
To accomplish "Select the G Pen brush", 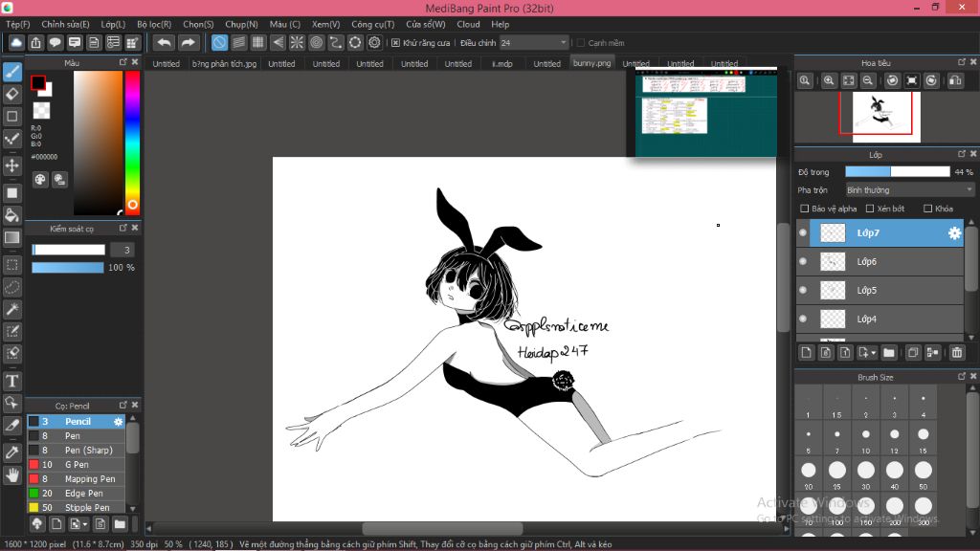I will click(77, 465).
